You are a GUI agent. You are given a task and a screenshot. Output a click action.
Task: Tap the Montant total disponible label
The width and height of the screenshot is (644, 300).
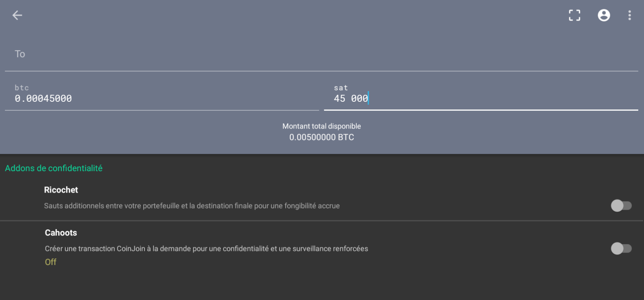(321, 126)
